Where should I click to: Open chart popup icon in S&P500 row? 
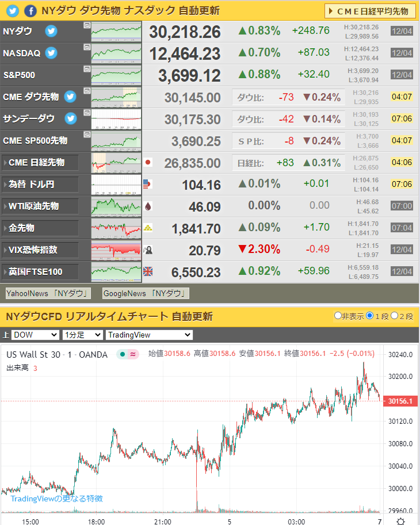87,69
